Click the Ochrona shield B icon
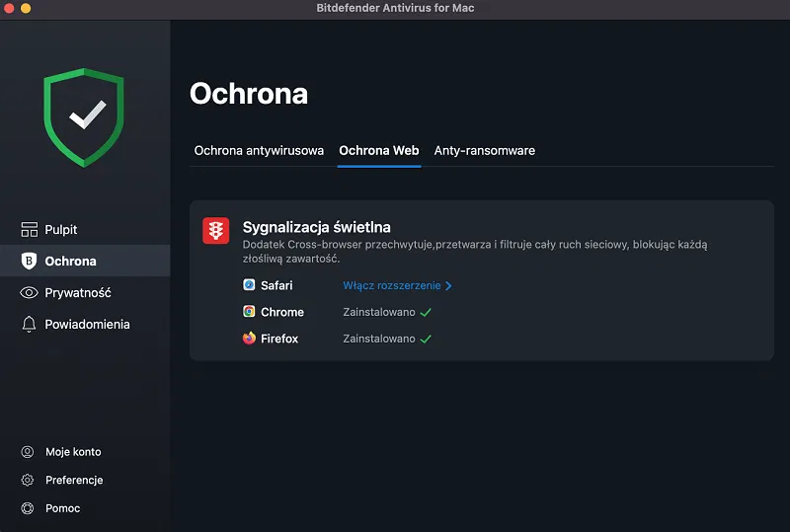The image size is (790, 532). [30, 261]
